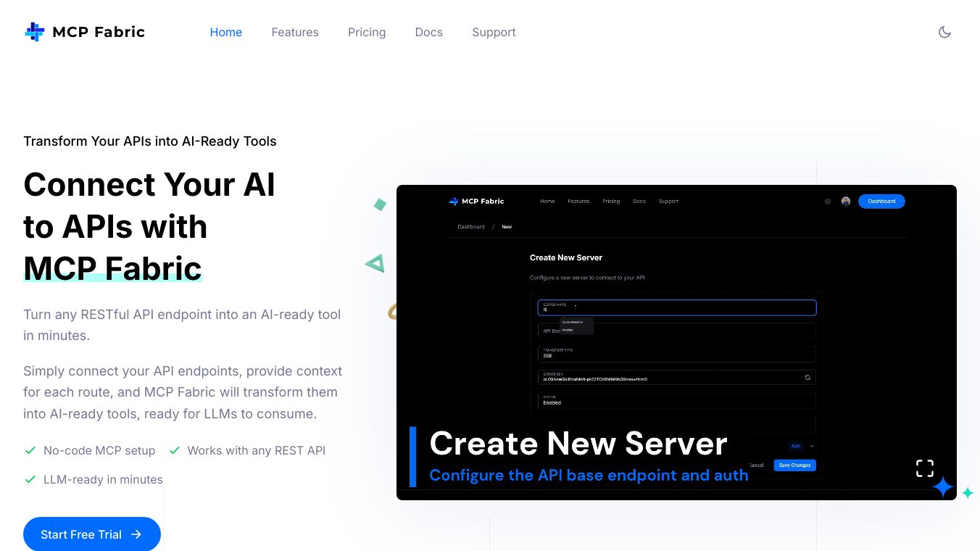Click the checkmark next to LLM-ready in minutes
Screen dimensions: 980x551
pos(30,479)
